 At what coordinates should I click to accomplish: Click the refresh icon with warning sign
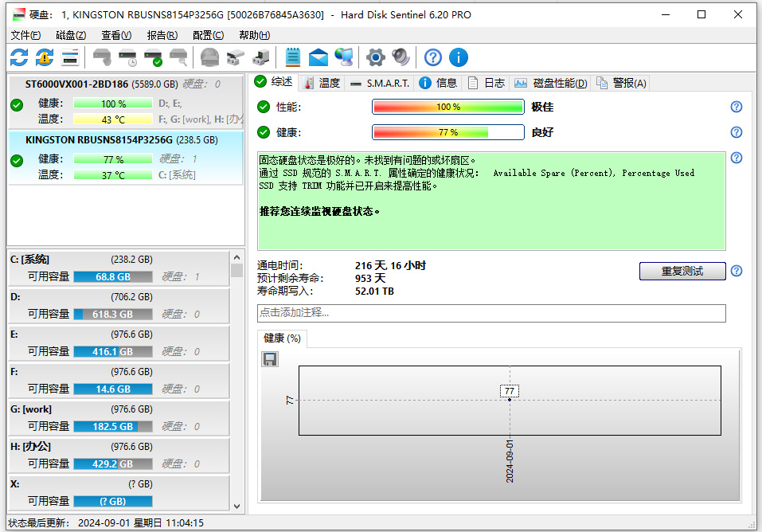coord(45,57)
